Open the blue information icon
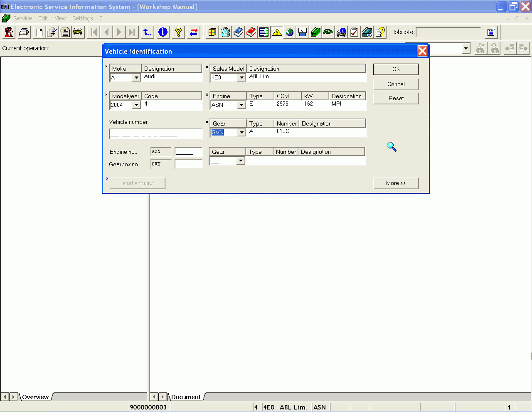 [163, 32]
